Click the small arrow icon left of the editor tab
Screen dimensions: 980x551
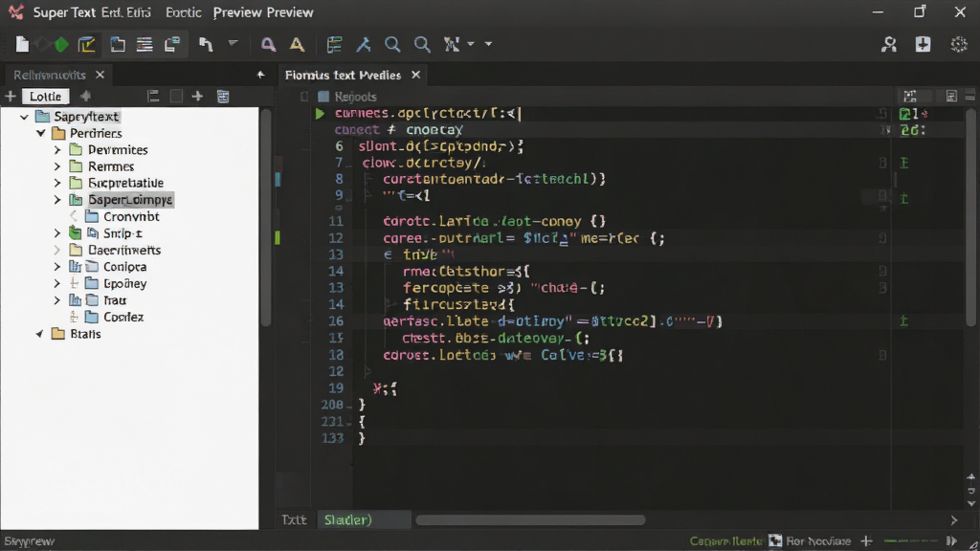pos(260,75)
